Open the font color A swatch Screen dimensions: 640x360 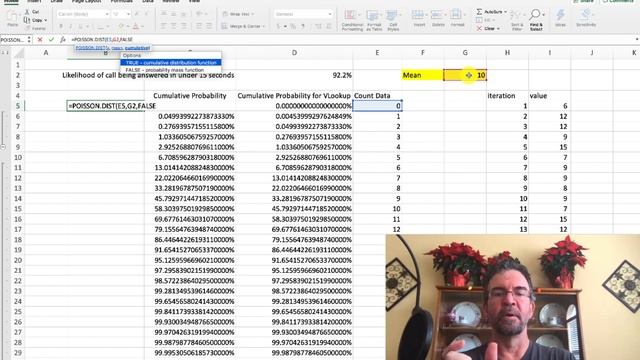[x=136, y=27]
